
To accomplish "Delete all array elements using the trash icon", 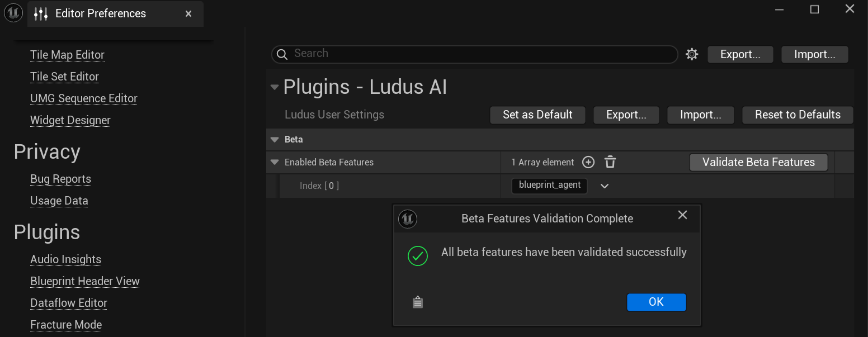I will [x=610, y=162].
